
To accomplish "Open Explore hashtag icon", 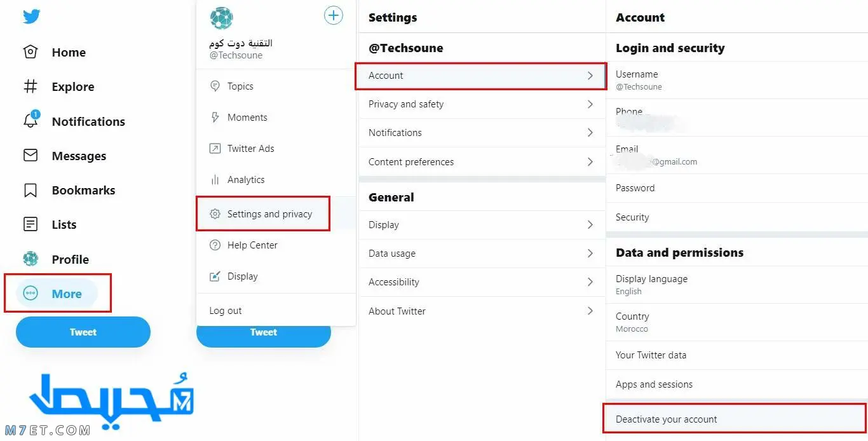I will (30, 86).
